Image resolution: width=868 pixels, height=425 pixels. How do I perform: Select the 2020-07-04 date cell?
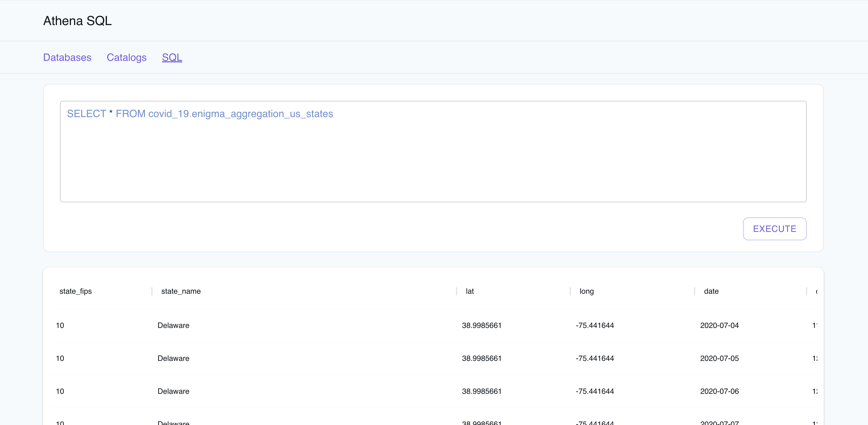pos(719,325)
